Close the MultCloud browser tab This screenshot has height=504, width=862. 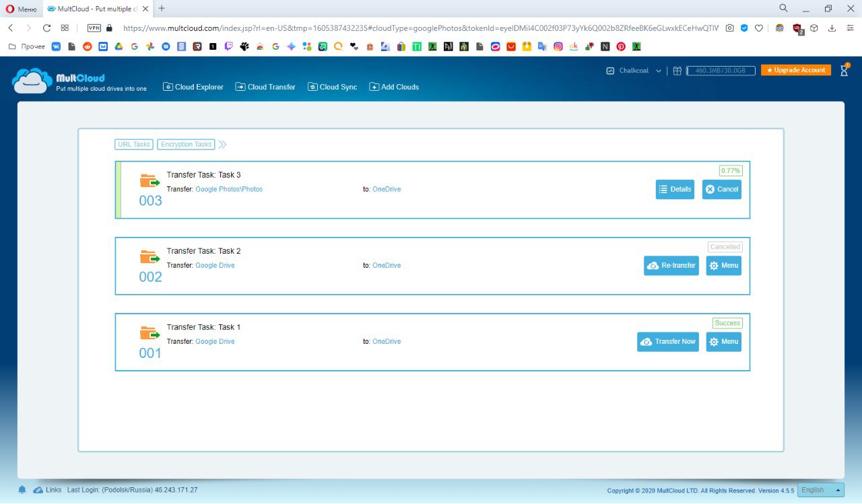pos(145,8)
